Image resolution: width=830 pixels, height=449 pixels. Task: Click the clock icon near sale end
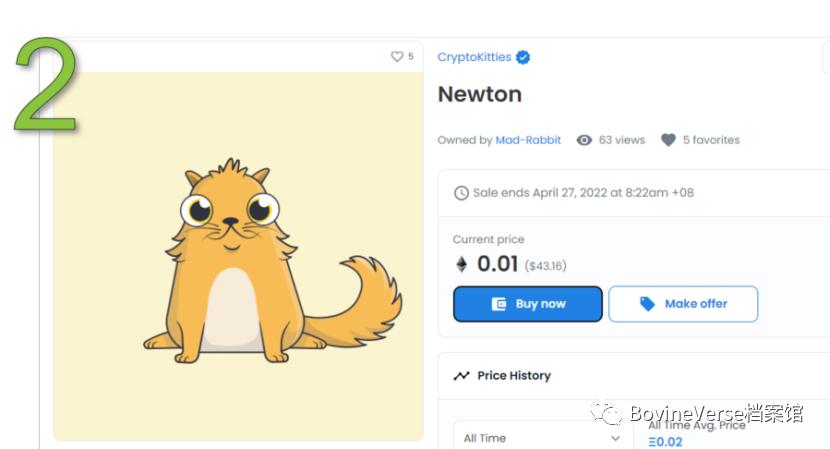461,193
